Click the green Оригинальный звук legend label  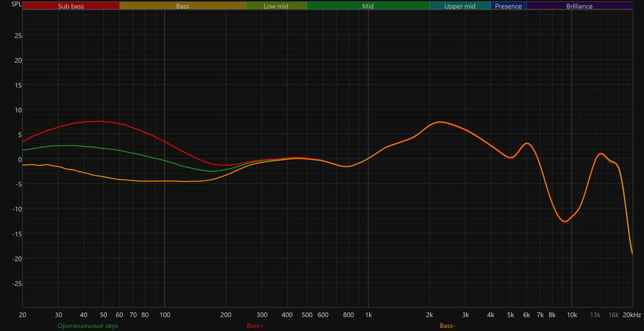pos(88,326)
